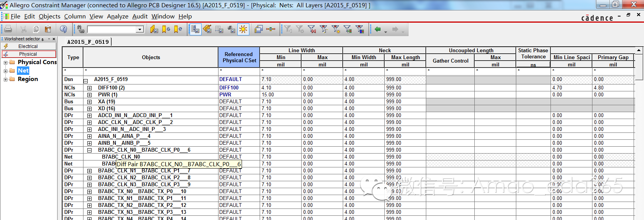Image resolution: width=644 pixels, height=220 pixels.
Task: Switch to the Electrical worksheet
Action: click(x=29, y=46)
